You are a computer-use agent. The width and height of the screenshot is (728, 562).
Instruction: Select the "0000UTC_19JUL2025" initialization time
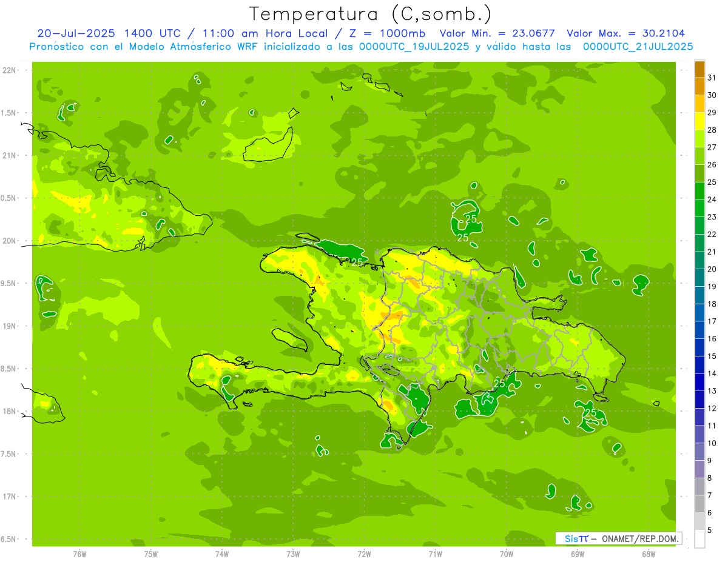(414, 47)
